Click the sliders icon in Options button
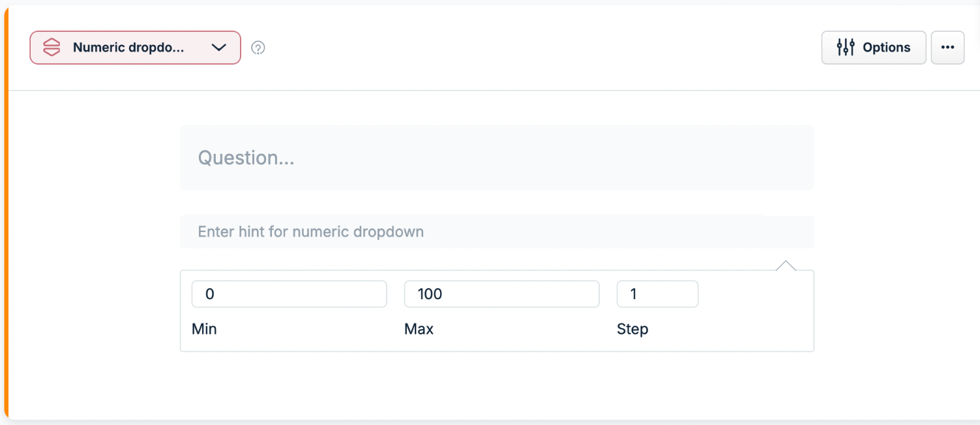The height and width of the screenshot is (425, 980). [846, 47]
